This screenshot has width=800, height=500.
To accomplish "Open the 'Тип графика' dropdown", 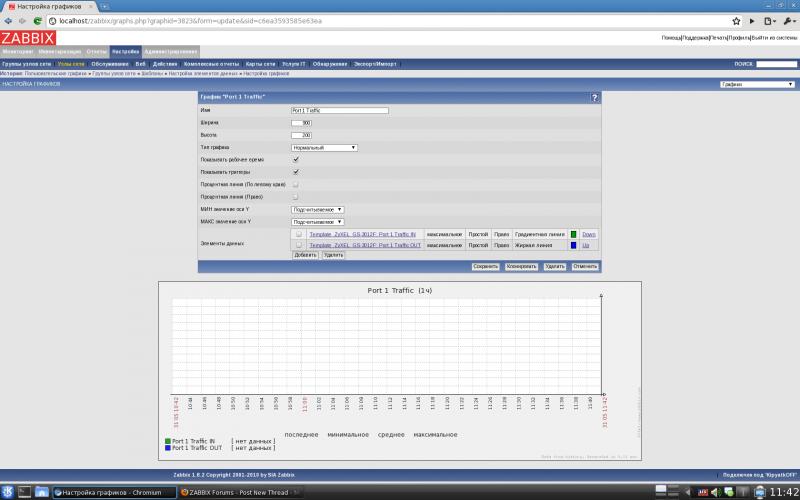I will (x=324, y=147).
